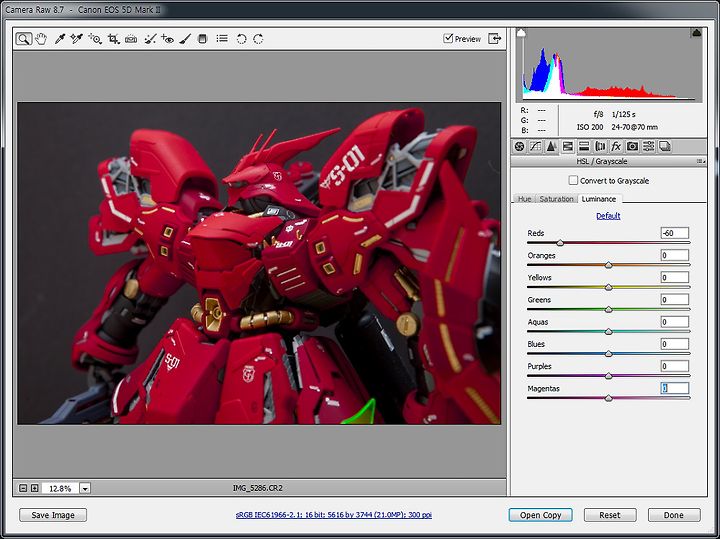Select the Luminance tab

click(599, 199)
